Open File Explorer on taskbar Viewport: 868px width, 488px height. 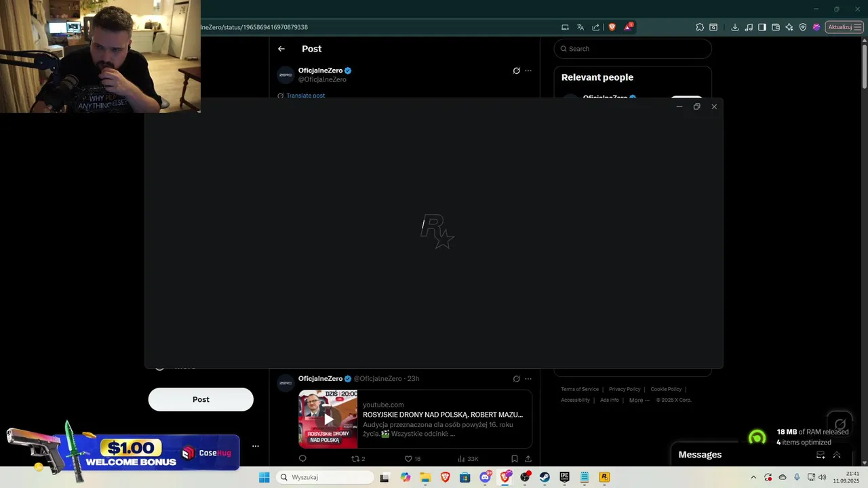pyautogui.click(x=425, y=477)
